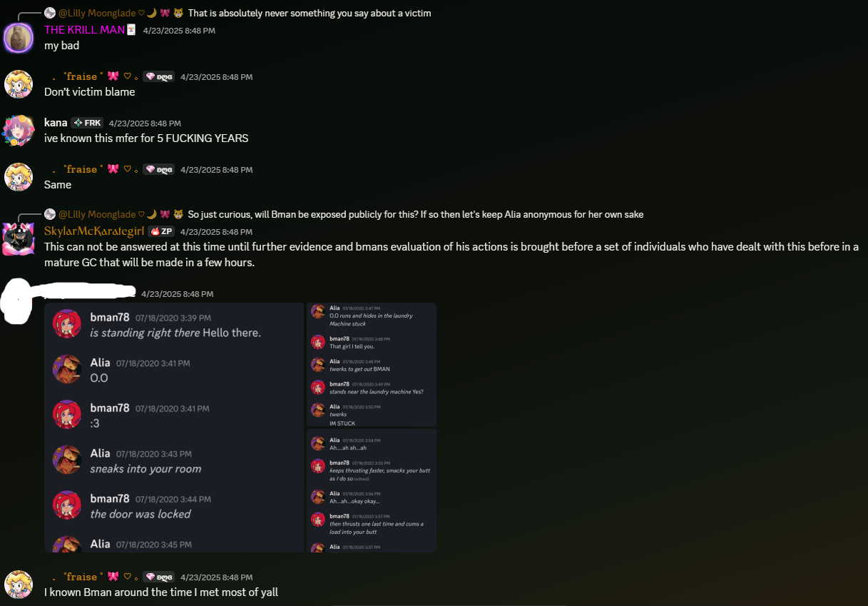Open the bottom-right small chat screenshot

tap(372, 491)
